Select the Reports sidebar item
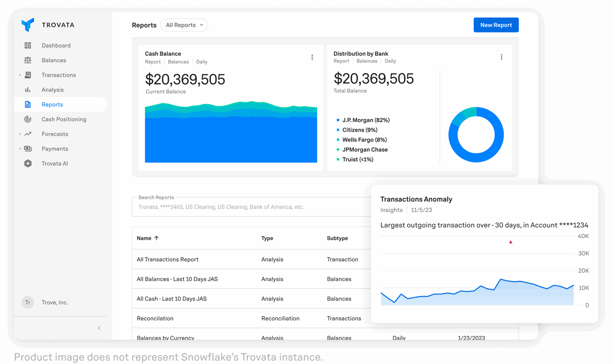613x364 pixels. 52,104
